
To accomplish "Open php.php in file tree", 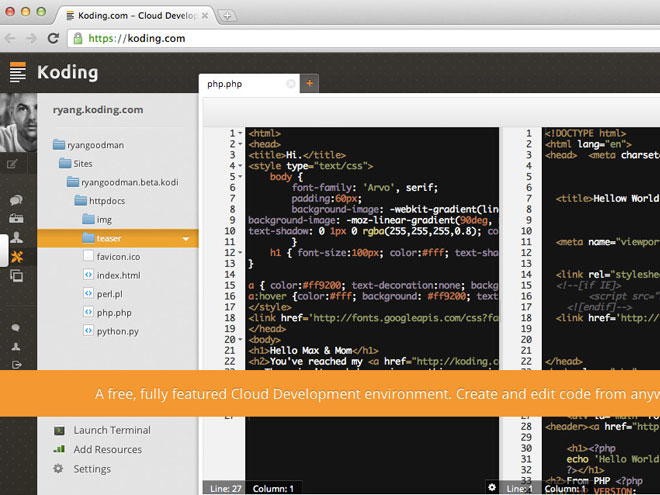I will click(107, 312).
